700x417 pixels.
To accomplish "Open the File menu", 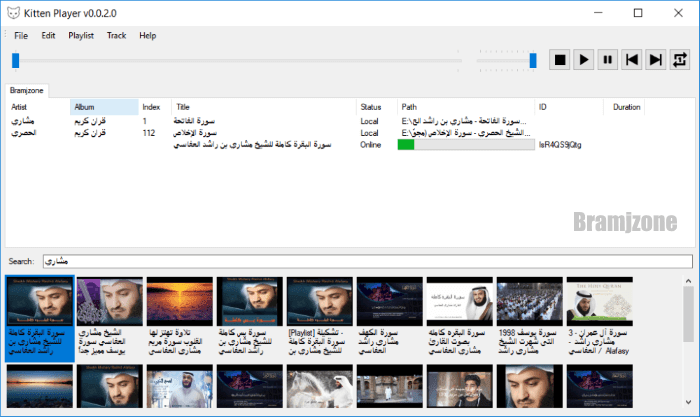I will pos(21,36).
